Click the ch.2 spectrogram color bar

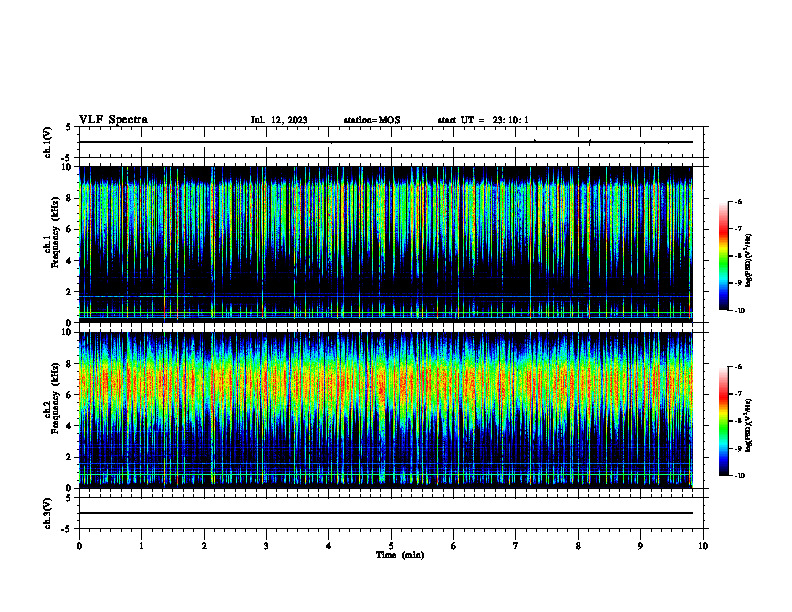coord(723,421)
